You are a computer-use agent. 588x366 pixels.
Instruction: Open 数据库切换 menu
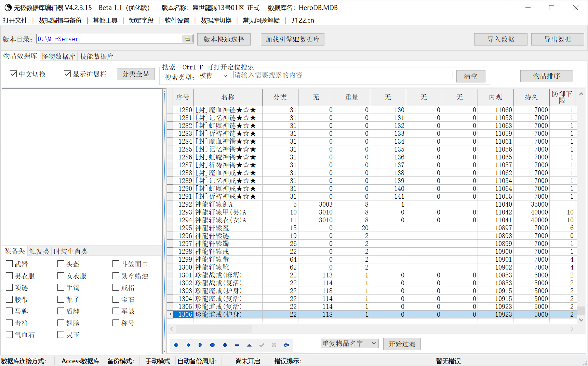(216, 20)
